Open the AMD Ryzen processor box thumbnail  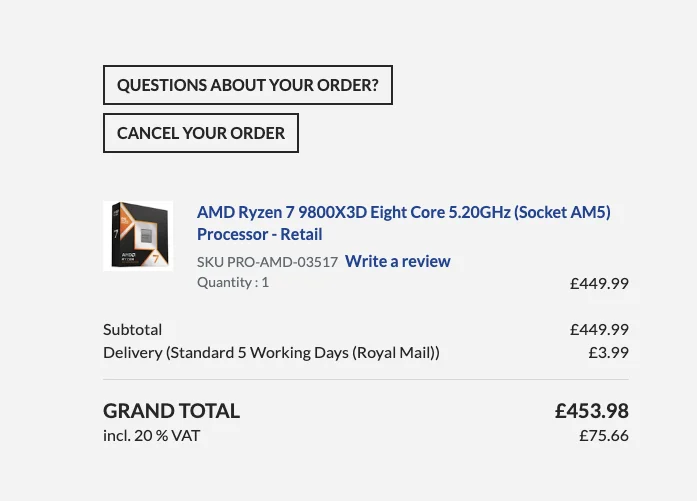coord(138,236)
